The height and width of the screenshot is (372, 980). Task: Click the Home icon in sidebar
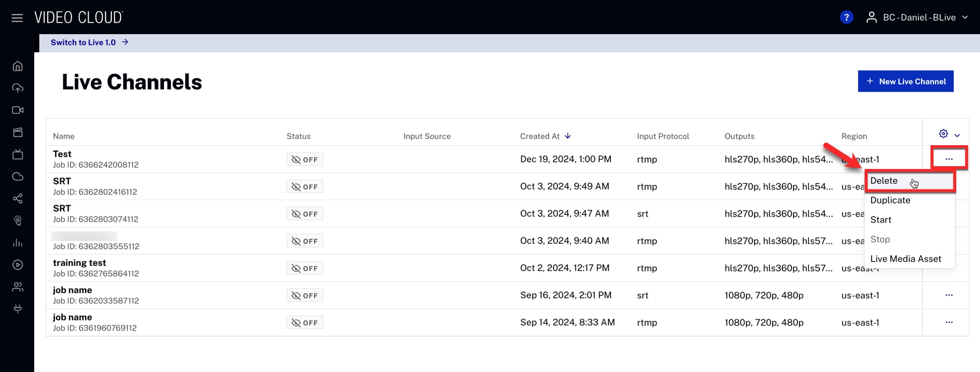pyautogui.click(x=18, y=66)
